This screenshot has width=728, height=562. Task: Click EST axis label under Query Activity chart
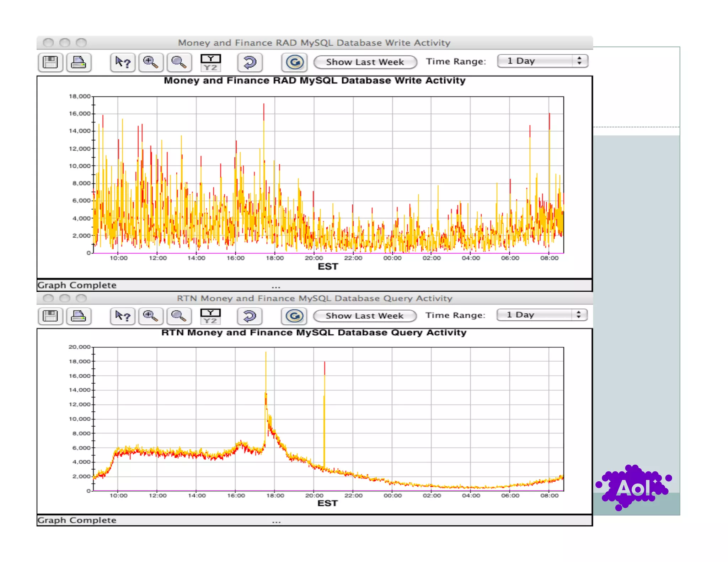pyautogui.click(x=327, y=503)
